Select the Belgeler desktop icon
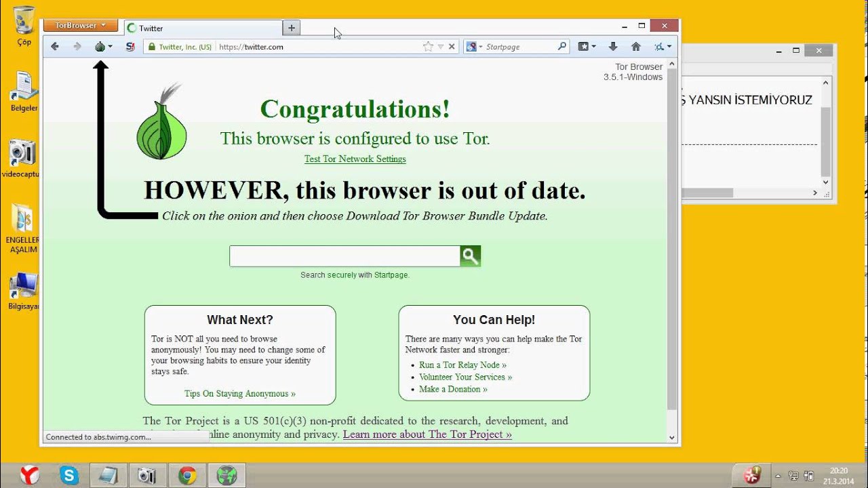Screen dimensions: 868x488 coord(24,91)
